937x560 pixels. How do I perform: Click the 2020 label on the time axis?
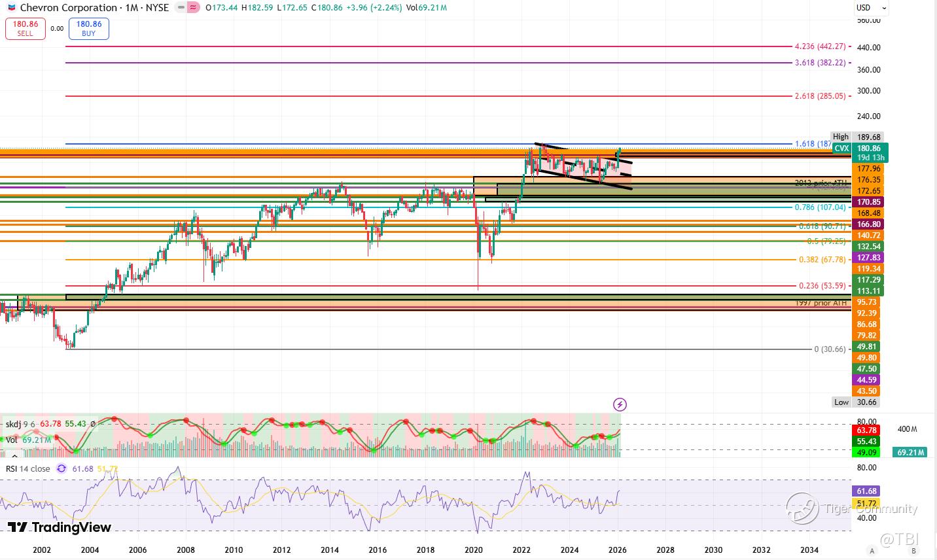tap(473, 551)
